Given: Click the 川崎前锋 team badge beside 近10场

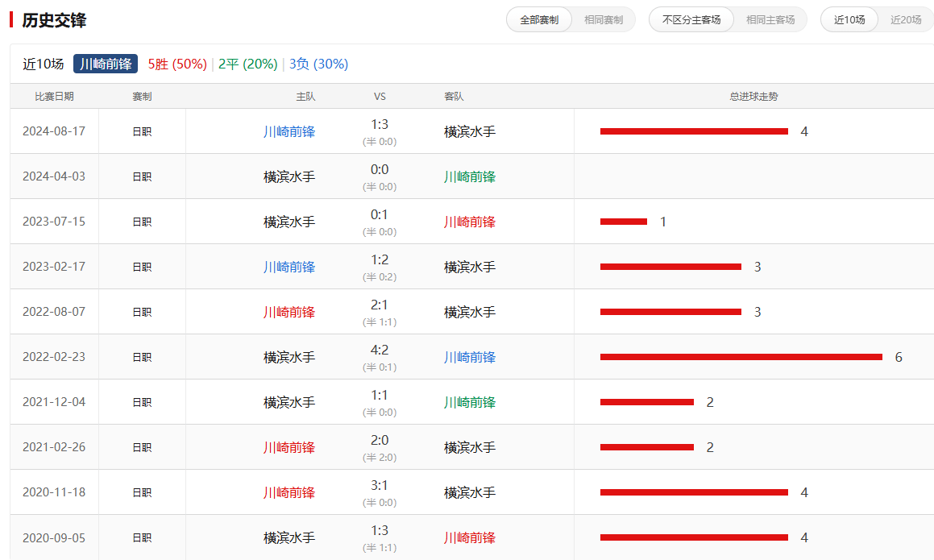Looking at the screenshot, I should coord(106,64).
